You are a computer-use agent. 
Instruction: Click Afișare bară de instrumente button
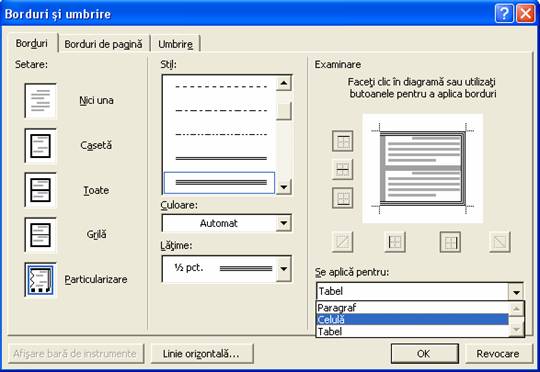pyautogui.click(x=75, y=353)
